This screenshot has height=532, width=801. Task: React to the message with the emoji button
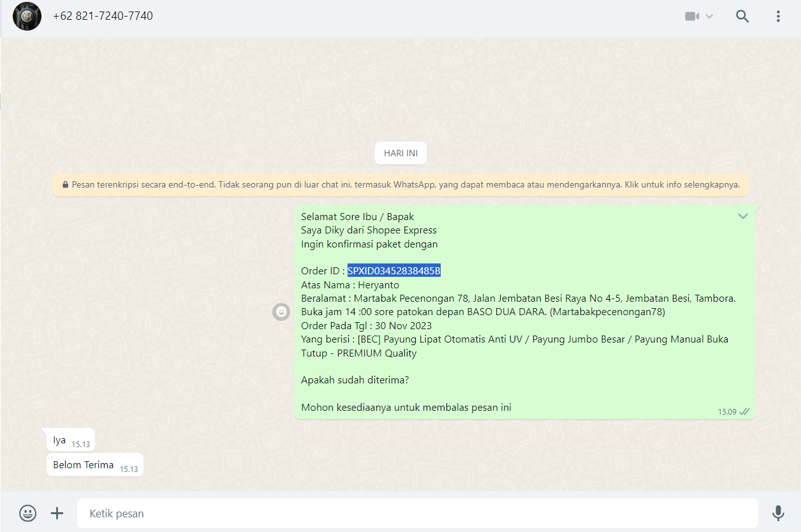pyautogui.click(x=281, y=312)
